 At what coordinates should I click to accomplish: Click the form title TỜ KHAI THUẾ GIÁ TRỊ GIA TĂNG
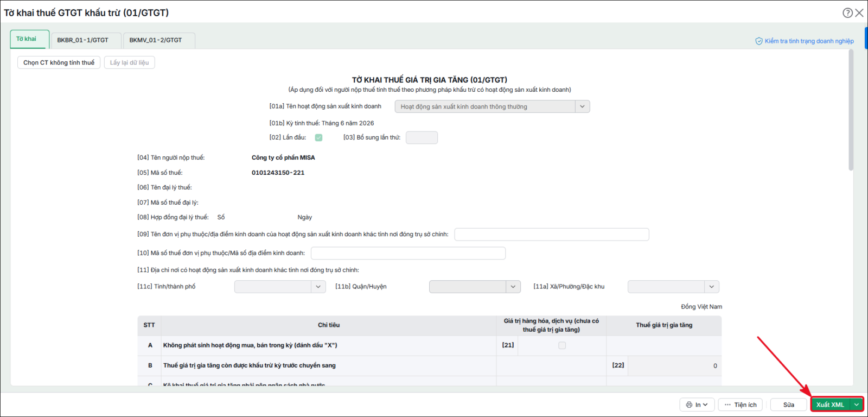coord(430,80)
